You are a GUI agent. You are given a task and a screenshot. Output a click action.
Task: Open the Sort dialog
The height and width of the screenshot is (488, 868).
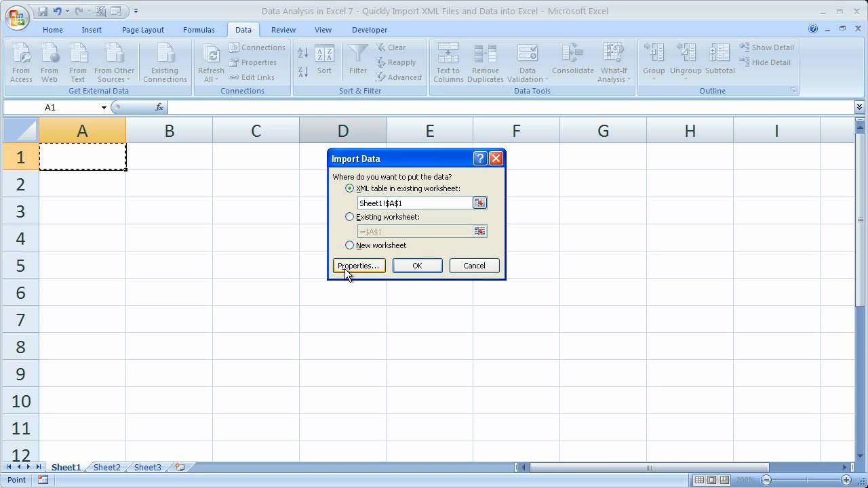pos(324,60)
